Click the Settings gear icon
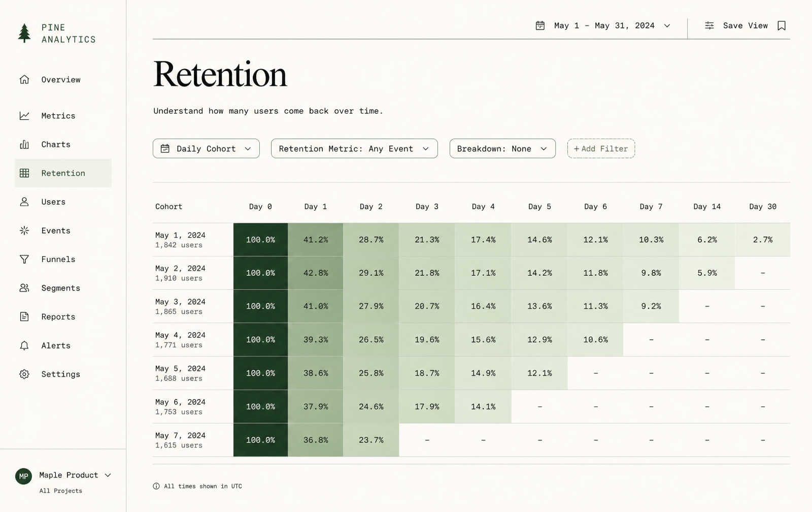 coord(24,374)
